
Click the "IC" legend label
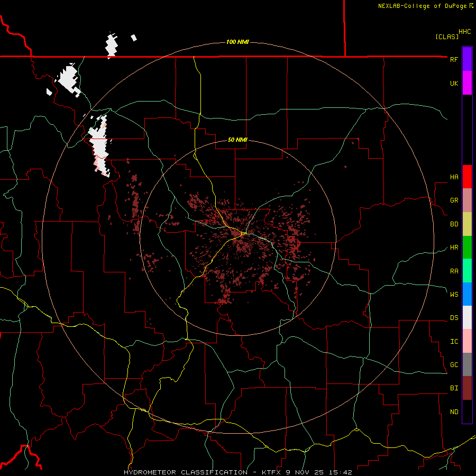[x=454, y=342]
